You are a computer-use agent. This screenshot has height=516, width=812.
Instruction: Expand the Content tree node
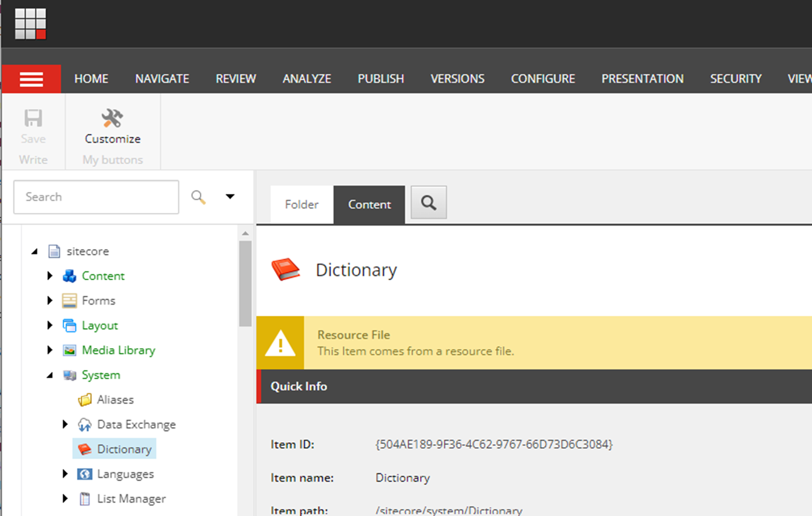[50, 275]
